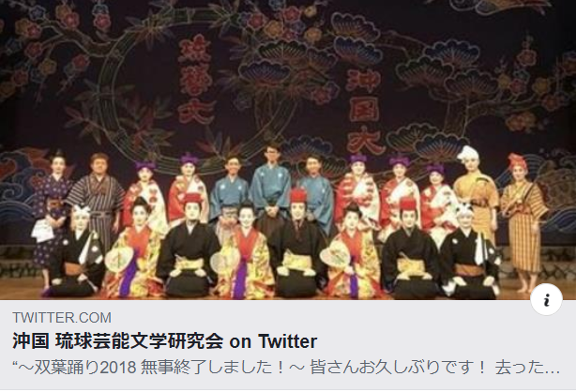Click the 琉芸大 red banner text in photo

coord(195,79)
